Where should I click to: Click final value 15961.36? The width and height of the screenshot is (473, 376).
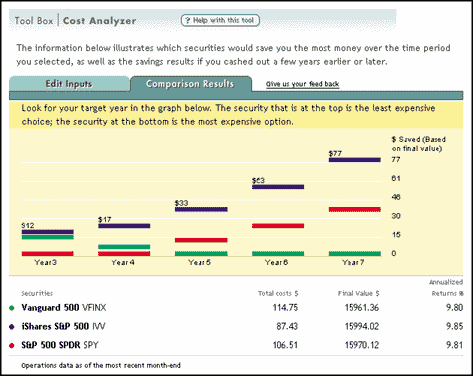pos(362,307)
